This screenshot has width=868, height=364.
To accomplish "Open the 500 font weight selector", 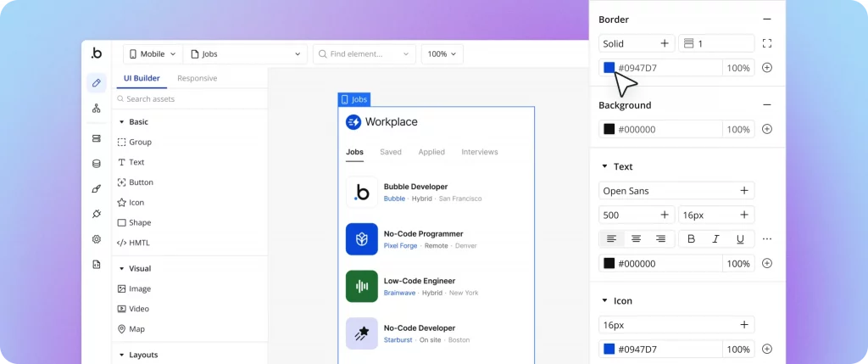I will tap(637, 215).
